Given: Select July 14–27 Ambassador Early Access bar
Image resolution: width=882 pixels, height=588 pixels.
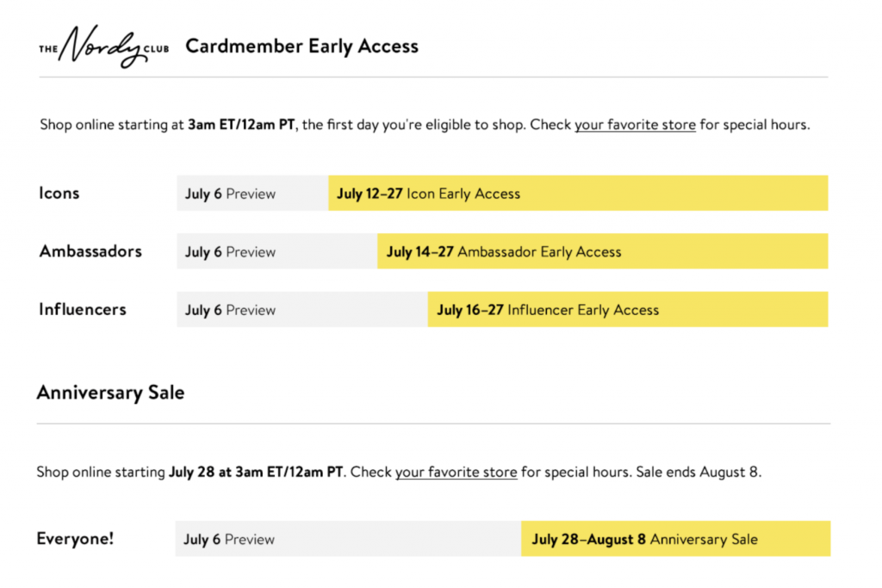Looking at the screenshot, I should [x=602, y=251].
